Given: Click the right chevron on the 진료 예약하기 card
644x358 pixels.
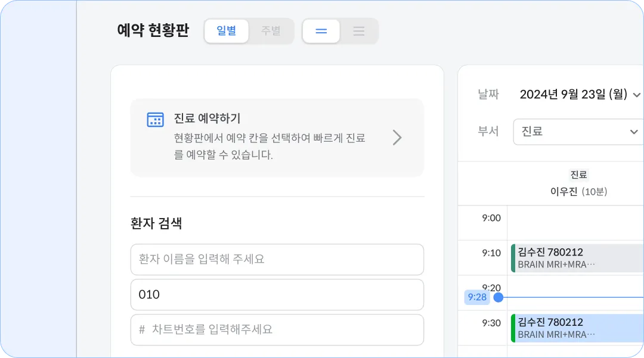Looking at the screenshot, I should click(x=397, y=138).
